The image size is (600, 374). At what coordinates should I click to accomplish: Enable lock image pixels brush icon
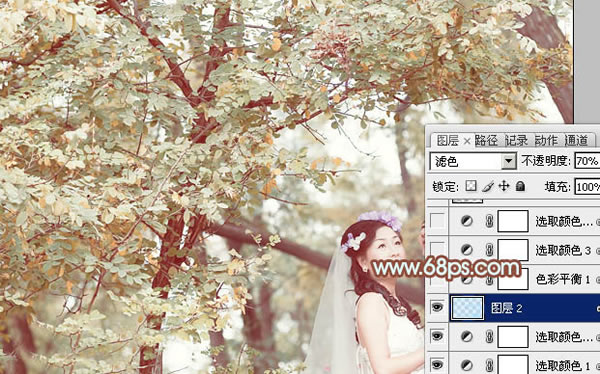(x=488, y=186)
